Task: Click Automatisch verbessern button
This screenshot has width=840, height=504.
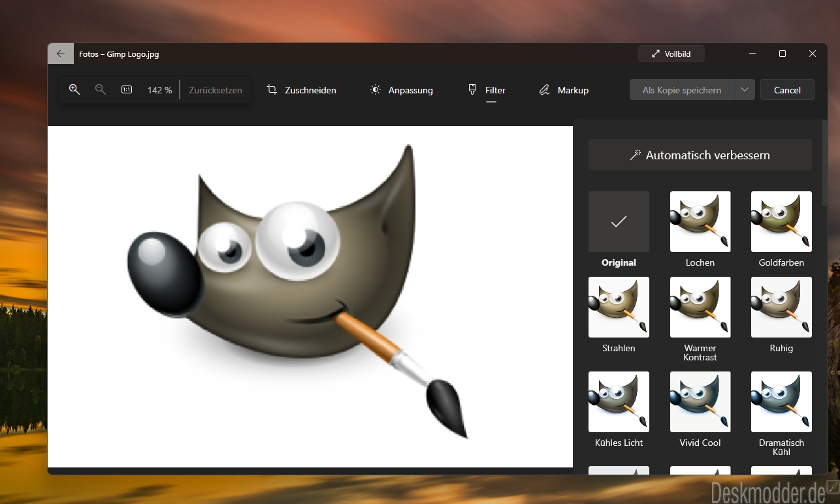Action: [700, 155]
